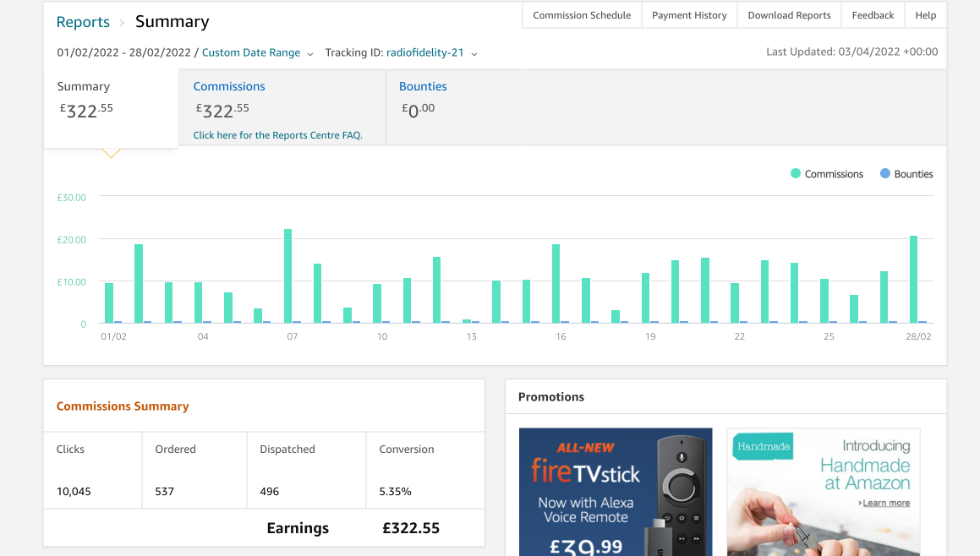The image size is (980, 556).
Task: Open the Commission Schedule tab
Action: pos(582,15)
